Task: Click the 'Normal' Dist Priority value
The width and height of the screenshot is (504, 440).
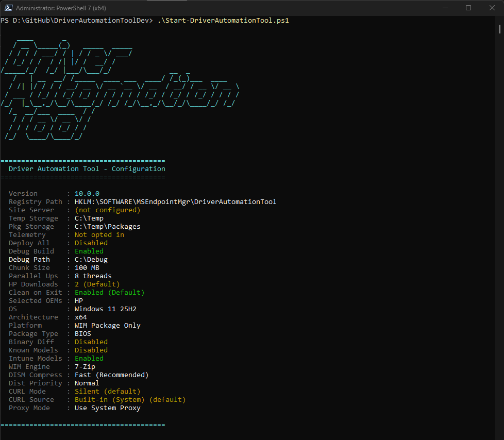Action: [x=87, y=383]
